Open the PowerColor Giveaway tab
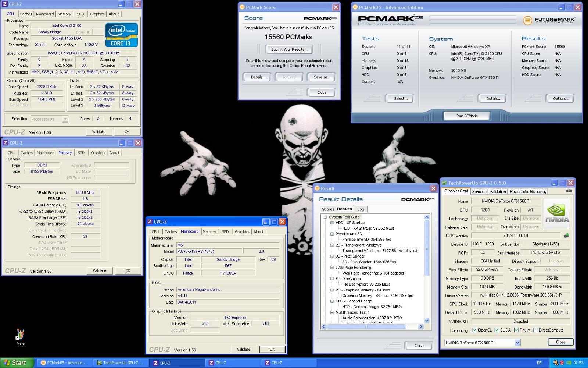This screenshot has height=368, width=588. pyautogui.click(x=528, y=191)
